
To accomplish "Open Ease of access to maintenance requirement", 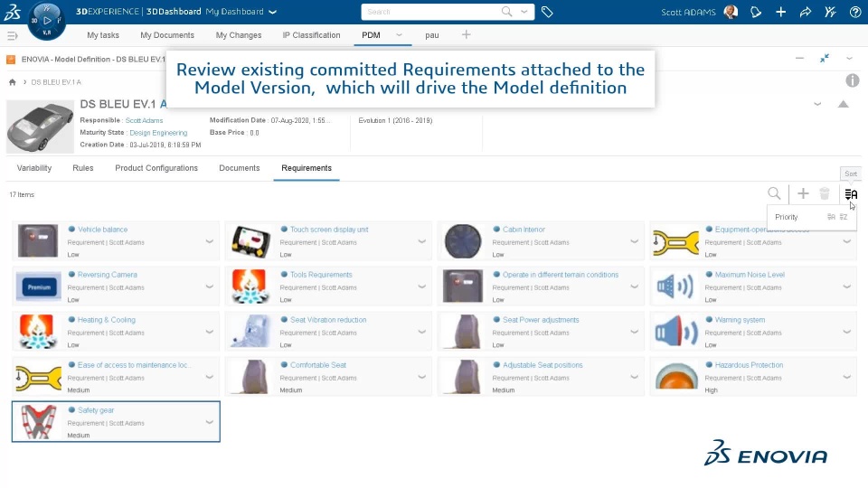I will [x=134, y=365].
